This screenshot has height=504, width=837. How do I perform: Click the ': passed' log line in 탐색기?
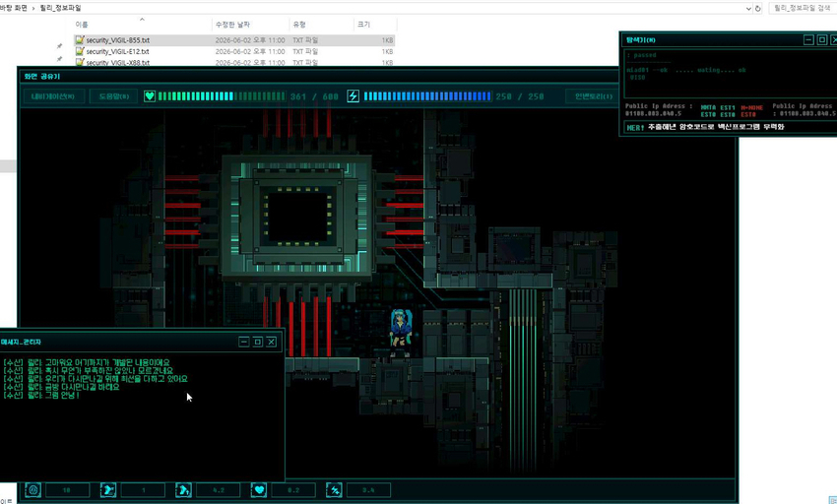point(641,55)
